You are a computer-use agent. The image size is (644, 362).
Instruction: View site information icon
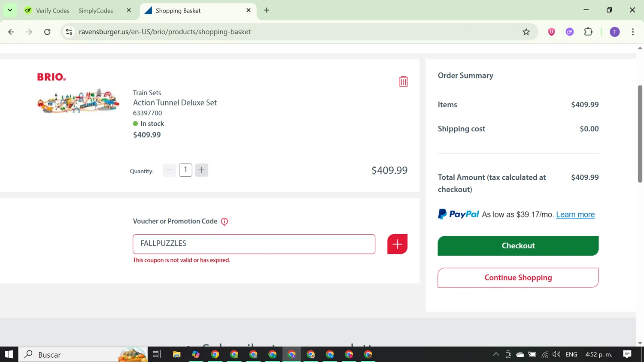[x=69, y=32]
